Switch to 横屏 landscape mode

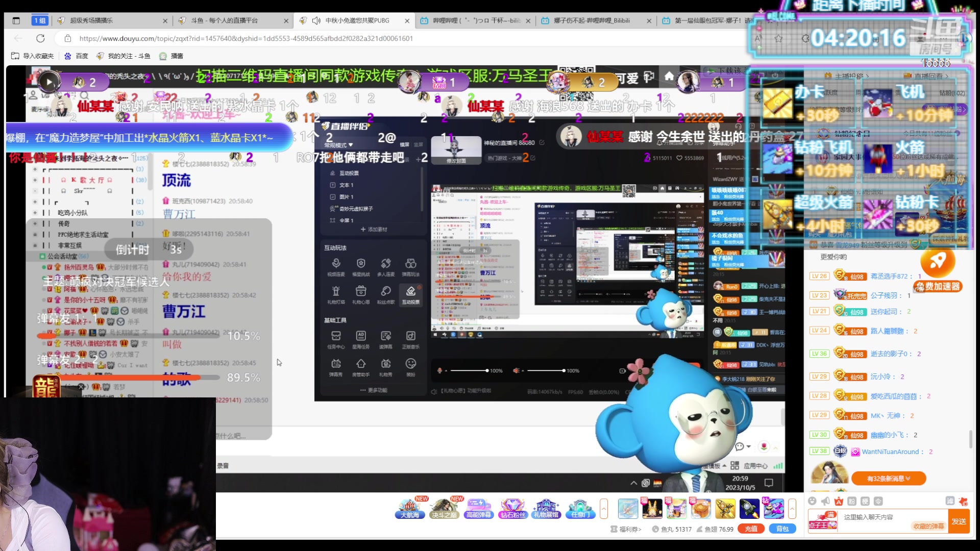tap(404, 144)
